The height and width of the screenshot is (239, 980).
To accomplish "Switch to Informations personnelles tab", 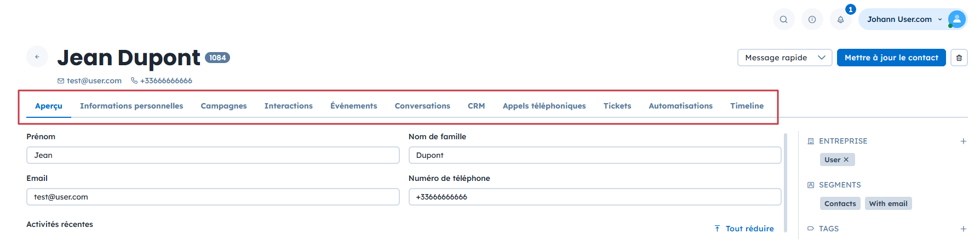I will (x=131, y=106).
